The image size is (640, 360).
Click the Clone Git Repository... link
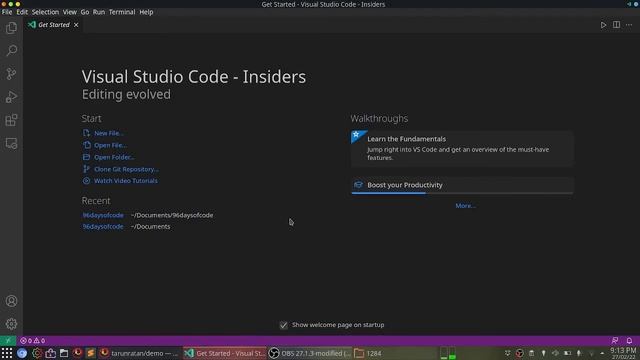(x=126, y=169)
